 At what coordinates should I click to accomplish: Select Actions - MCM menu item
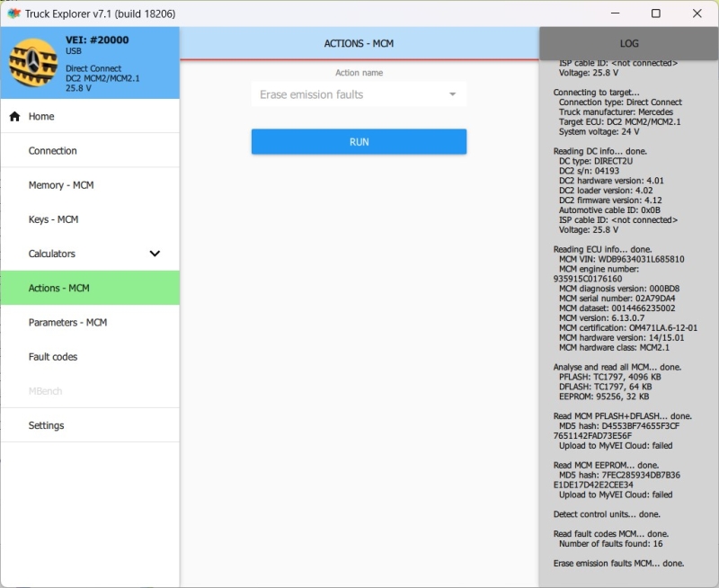[x=91, y=288]
